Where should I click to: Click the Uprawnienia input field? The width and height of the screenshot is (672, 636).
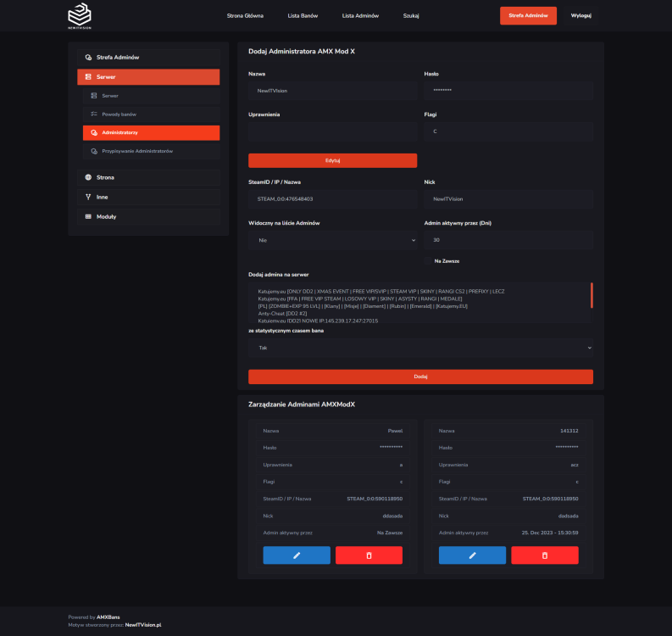click(332, 131)
